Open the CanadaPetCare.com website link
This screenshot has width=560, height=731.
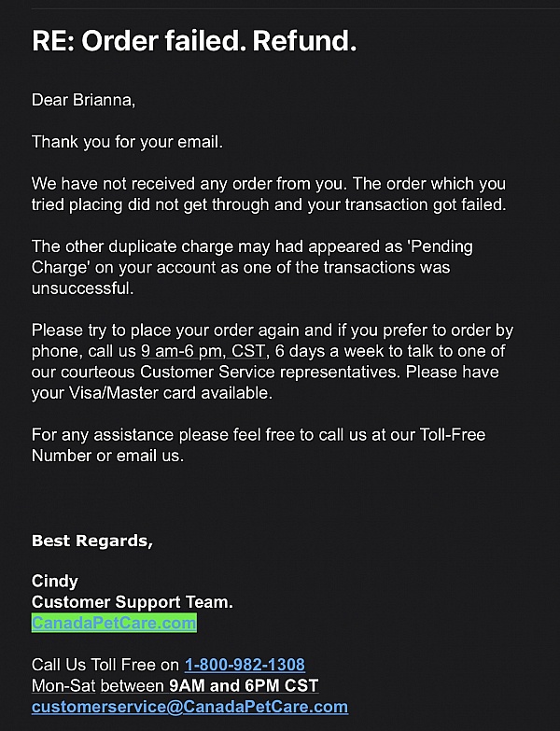114,623
